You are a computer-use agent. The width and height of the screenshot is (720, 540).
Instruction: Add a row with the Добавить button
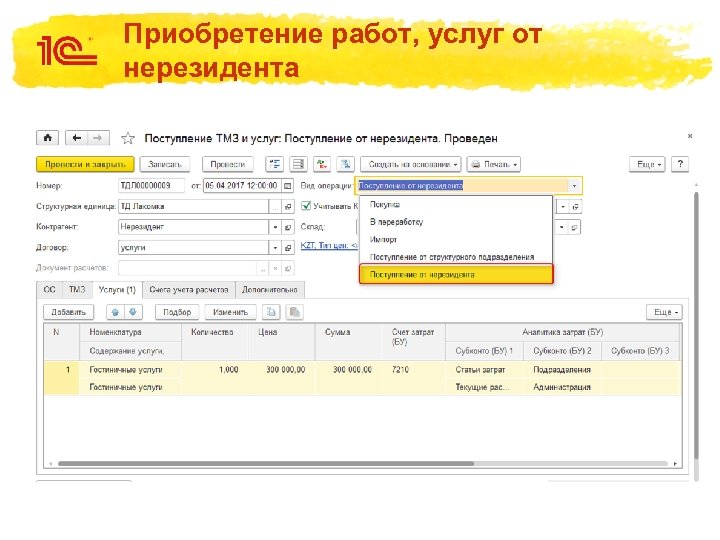coord(68,312)
